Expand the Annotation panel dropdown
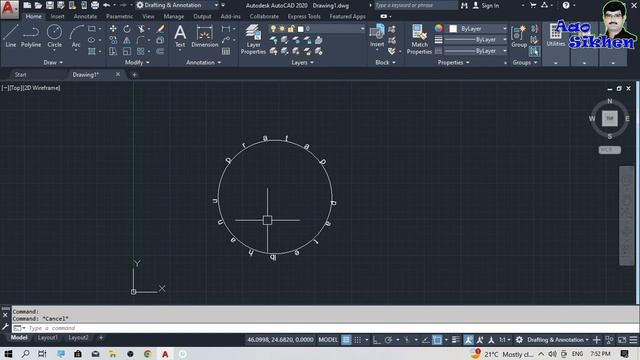640x360 pixels. pyautogui.click(x=203, y=62)
